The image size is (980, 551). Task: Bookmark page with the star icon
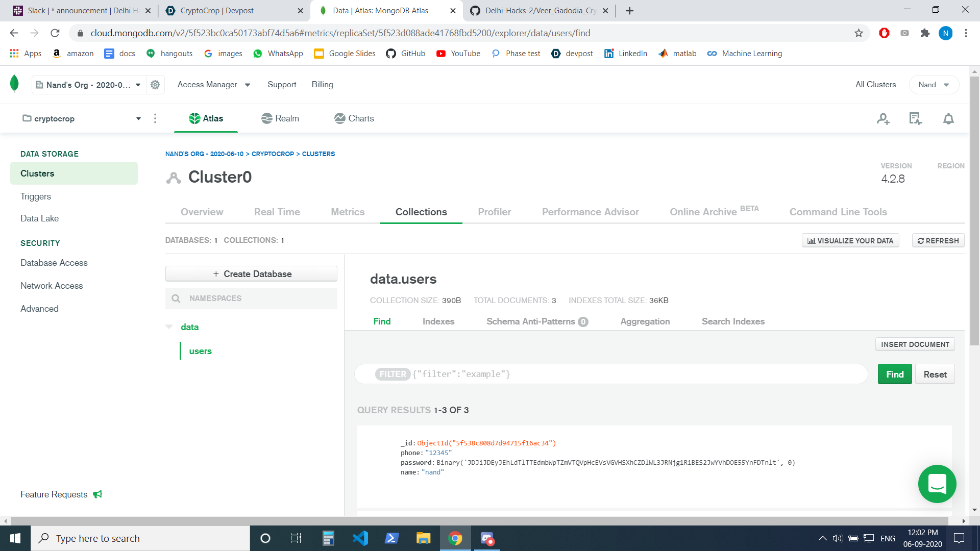pos(859,33)
